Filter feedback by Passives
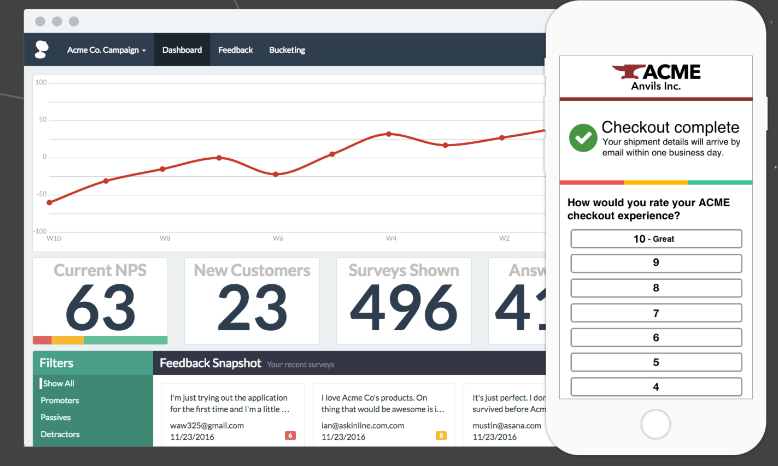778x466 pixels. point(56,417)
